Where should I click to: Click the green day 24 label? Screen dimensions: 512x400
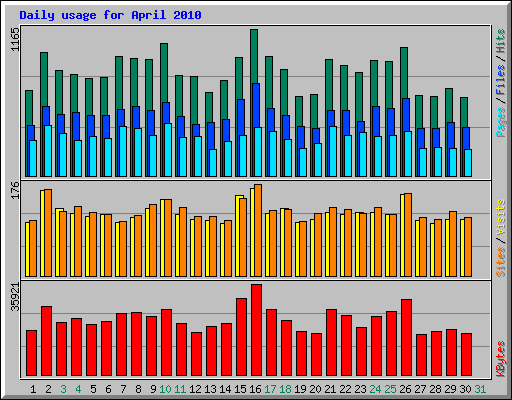click(x=375, y=389)
